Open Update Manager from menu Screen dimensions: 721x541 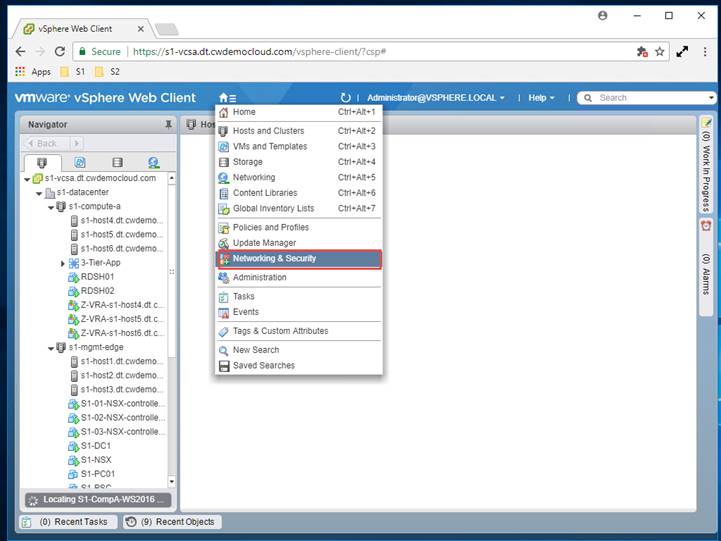tap(299, 243)
